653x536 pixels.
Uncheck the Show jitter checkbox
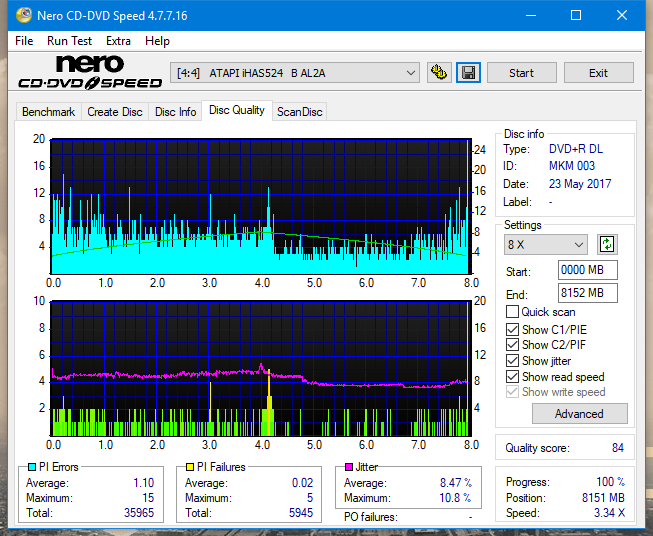(x=512, y=361)
